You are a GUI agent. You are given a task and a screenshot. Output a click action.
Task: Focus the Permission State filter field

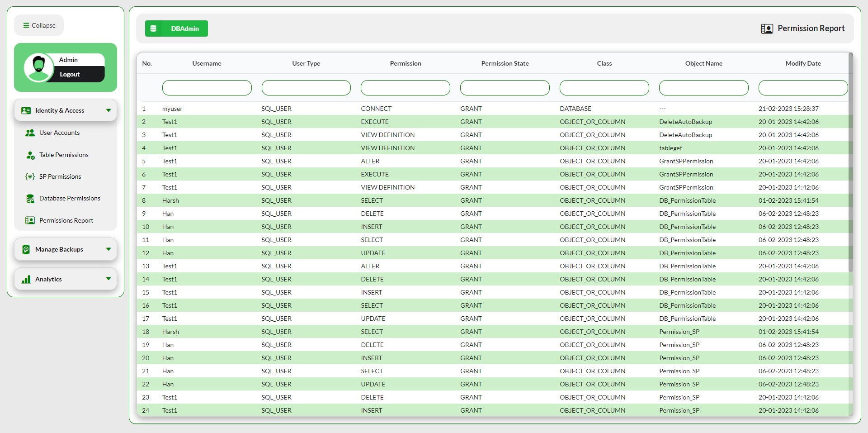tap(505, 88)
